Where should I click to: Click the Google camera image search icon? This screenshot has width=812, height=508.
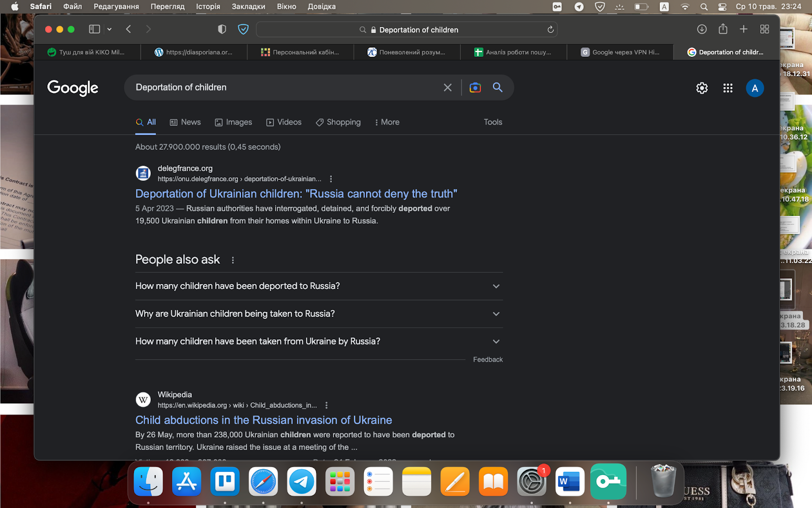click(x=475, y=88)
